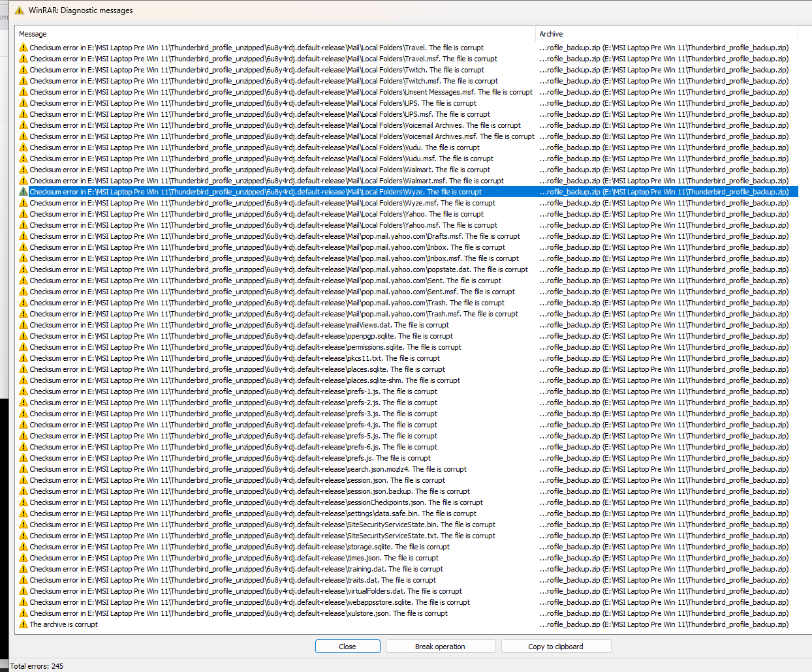Select the webappsstore.sqlite error message

pos(249,602)
